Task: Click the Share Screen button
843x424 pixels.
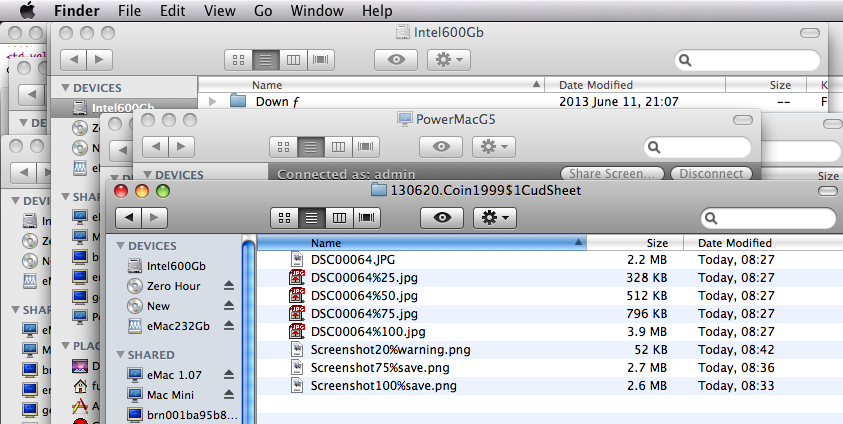Action: [612, 174]
